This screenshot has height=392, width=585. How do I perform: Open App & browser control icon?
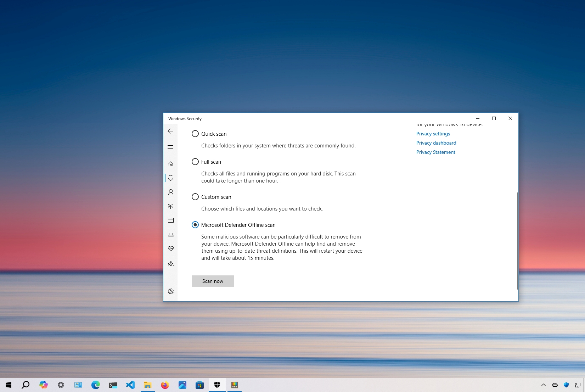point(170,220)
